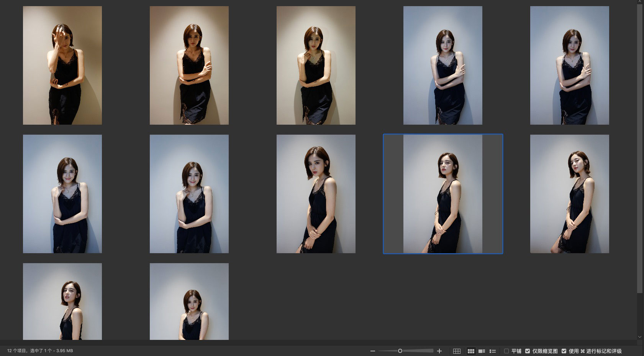Select the second thumbnail in the bottom row

(x=189, y=301)
